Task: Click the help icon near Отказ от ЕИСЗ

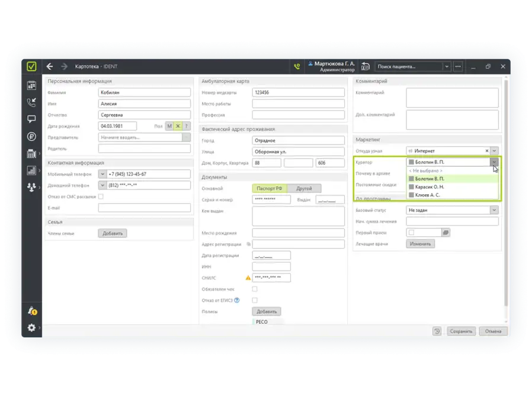Action: point(237,300)
